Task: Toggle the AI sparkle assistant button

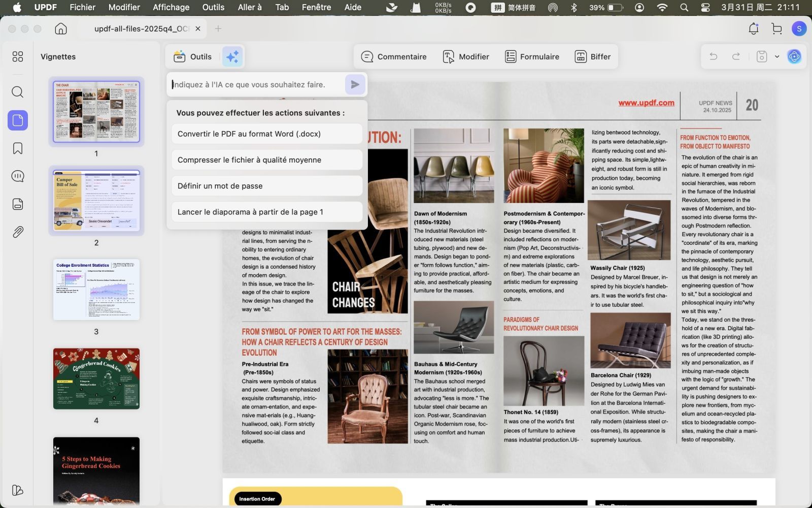Action: coord(233,56)
